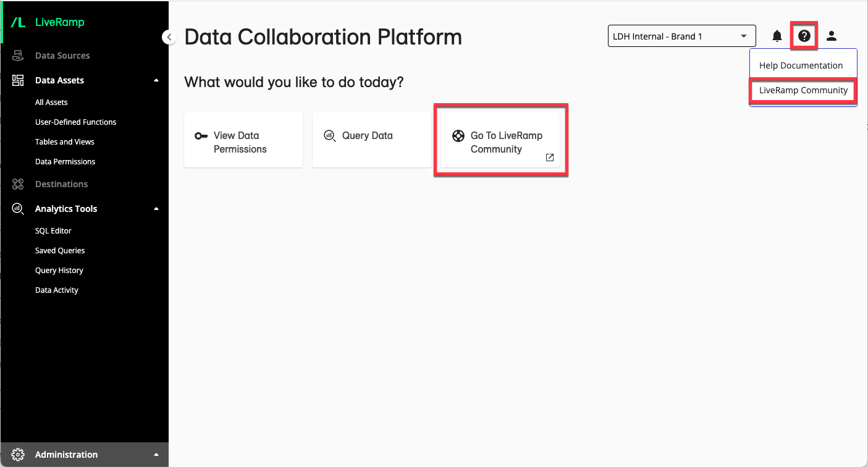Click the LiveRamp brand name text
This screenshot has width=868, height=467.
(x=60, y=22)
